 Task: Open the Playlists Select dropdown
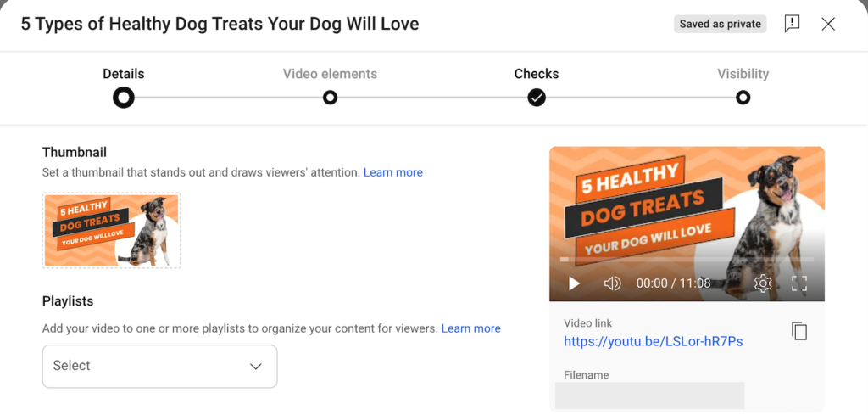point(160,367)
